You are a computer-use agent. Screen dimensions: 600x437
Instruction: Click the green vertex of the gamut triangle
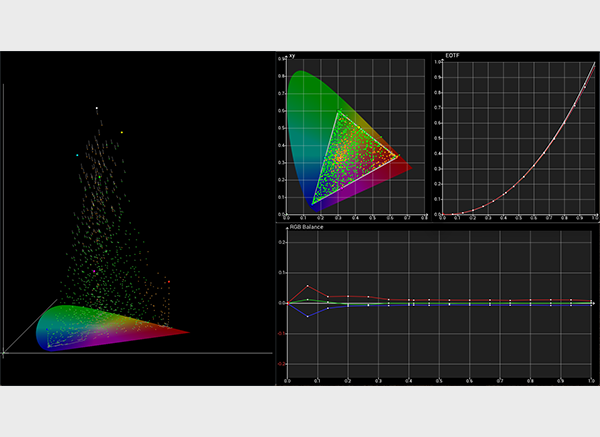338,111
